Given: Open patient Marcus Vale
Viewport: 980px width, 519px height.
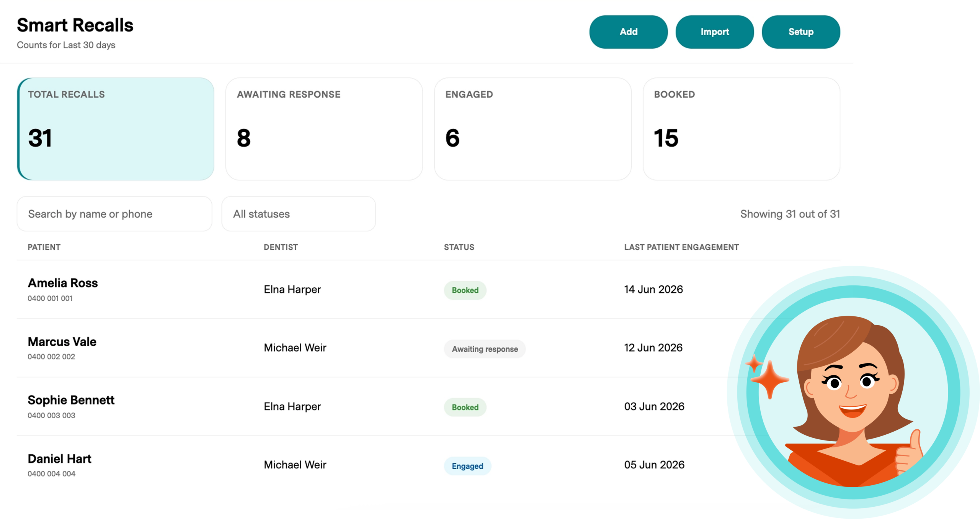Looking at the screenshot, I should [x=62, y=342].
